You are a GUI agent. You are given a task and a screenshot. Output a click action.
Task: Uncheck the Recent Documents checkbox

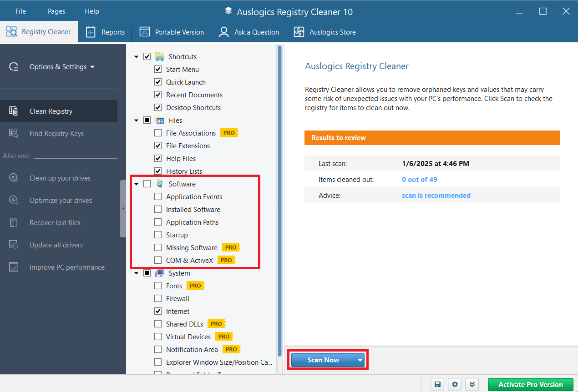click(x=158, y=95)
